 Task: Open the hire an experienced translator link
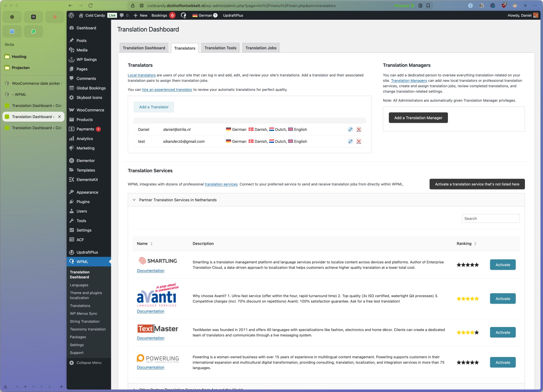[x=167, y=89]
